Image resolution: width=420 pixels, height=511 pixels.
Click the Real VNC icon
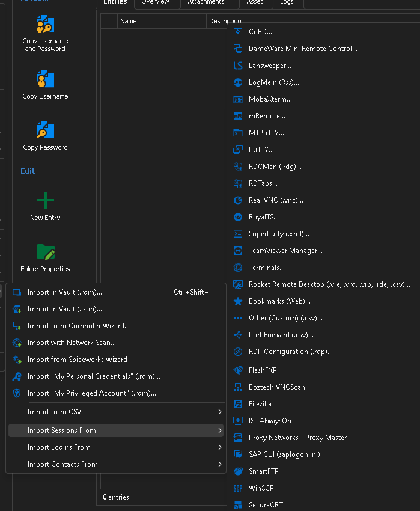[x=238, y=200]
